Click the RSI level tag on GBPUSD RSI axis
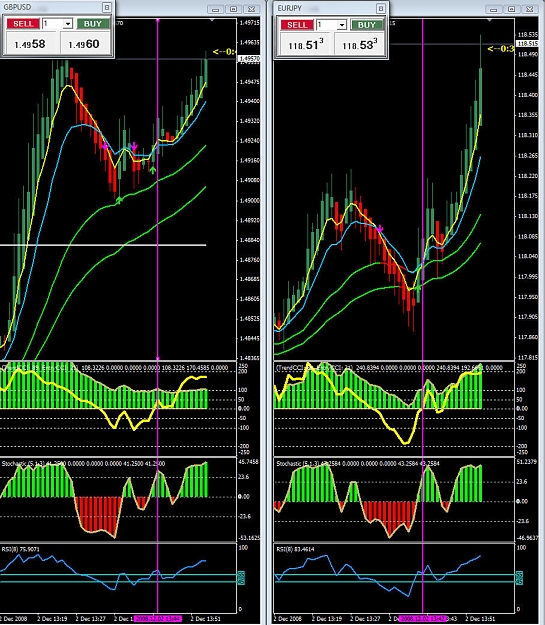Image resolution: width=545 pixels, height=625 pixels. click(x=241, y=578)
